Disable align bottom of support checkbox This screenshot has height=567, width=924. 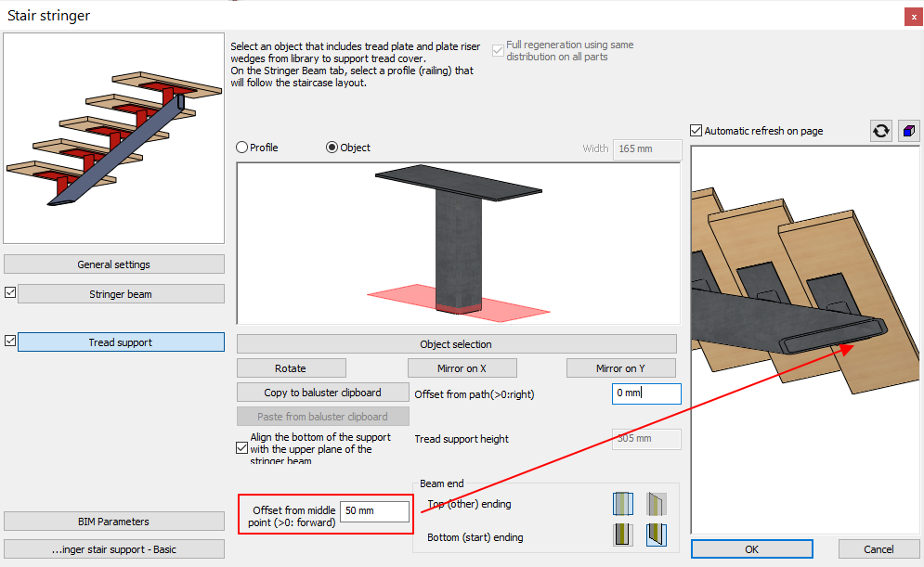[x=242, y=448]
